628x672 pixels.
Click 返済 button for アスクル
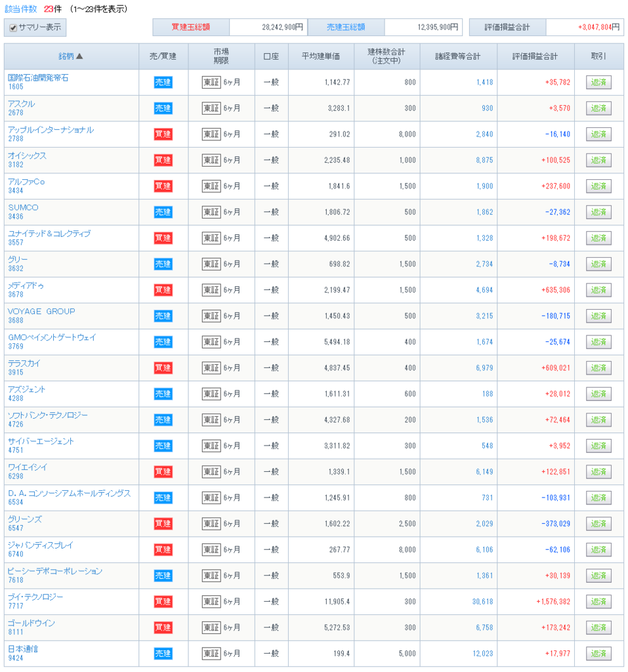coord(598,108)
